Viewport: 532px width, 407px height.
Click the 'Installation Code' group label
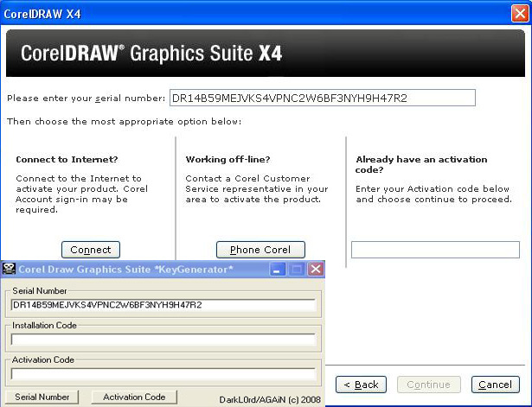[x=44, y=325]
